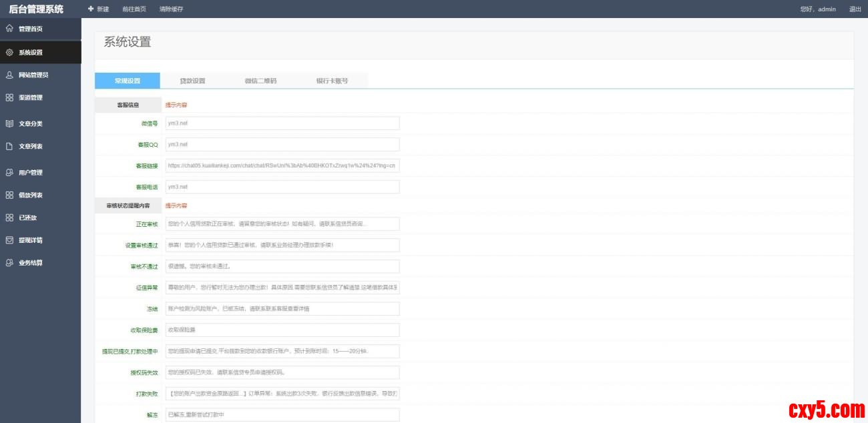Click the grid icon beside 已还款

(x=9, y=218)
